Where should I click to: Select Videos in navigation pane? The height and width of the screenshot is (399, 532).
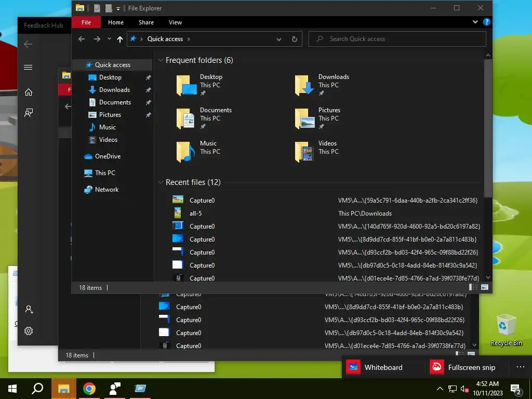[x=108, y=140]
